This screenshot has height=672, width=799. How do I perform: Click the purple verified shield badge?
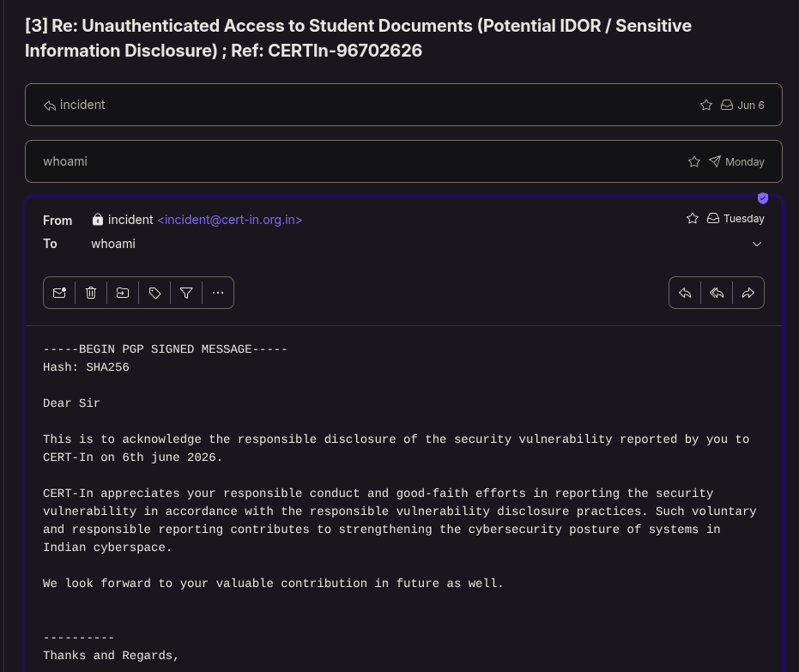tap(763, 198)
